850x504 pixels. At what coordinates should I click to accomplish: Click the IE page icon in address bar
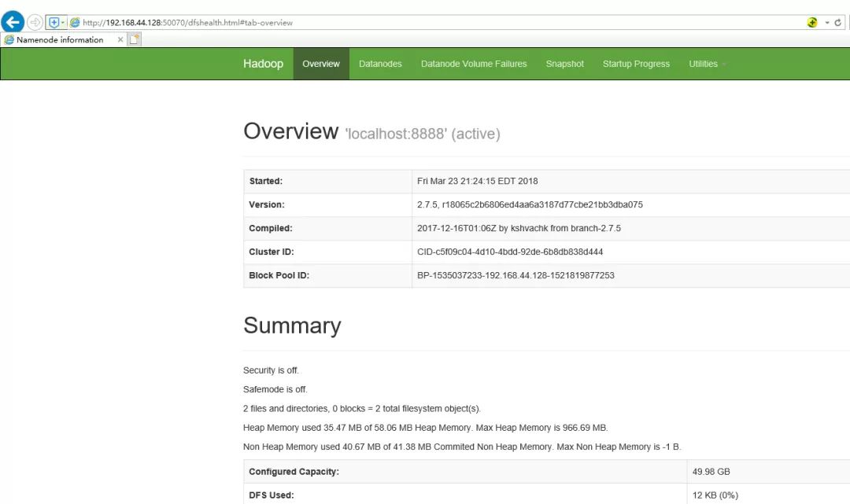[75, 22]
